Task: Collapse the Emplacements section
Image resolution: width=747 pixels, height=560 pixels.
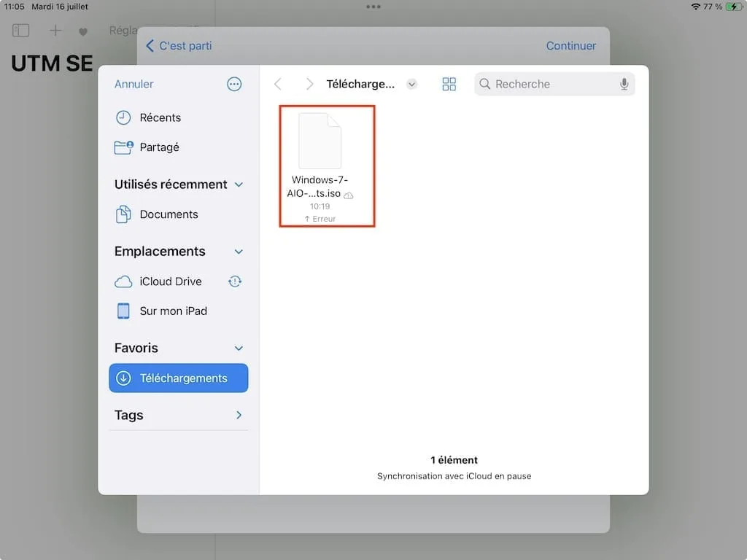Action: [238, 251]
